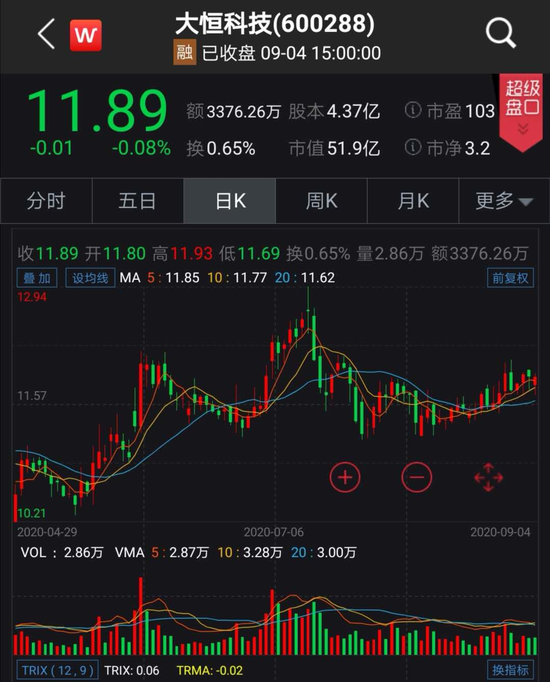This screenshot has height=682, width=550.
Task: Zoom out chart with minus icon
Action: tap(417, 477)
